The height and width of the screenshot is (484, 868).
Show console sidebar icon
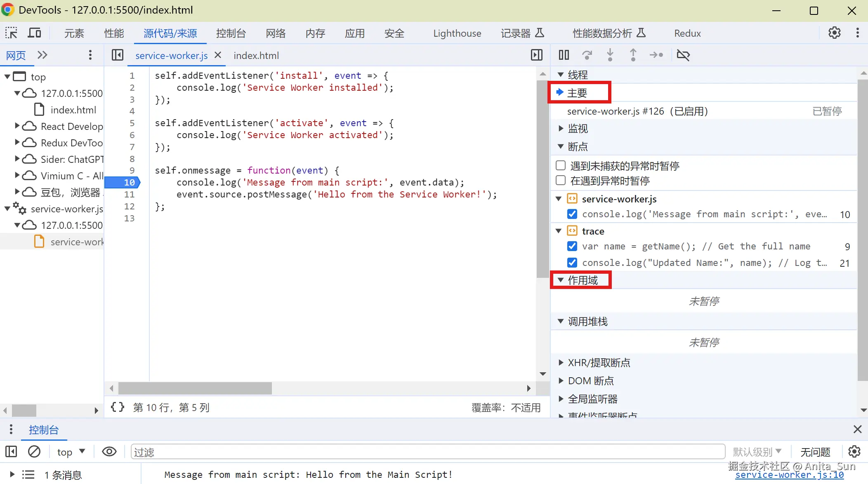point(11,452)
